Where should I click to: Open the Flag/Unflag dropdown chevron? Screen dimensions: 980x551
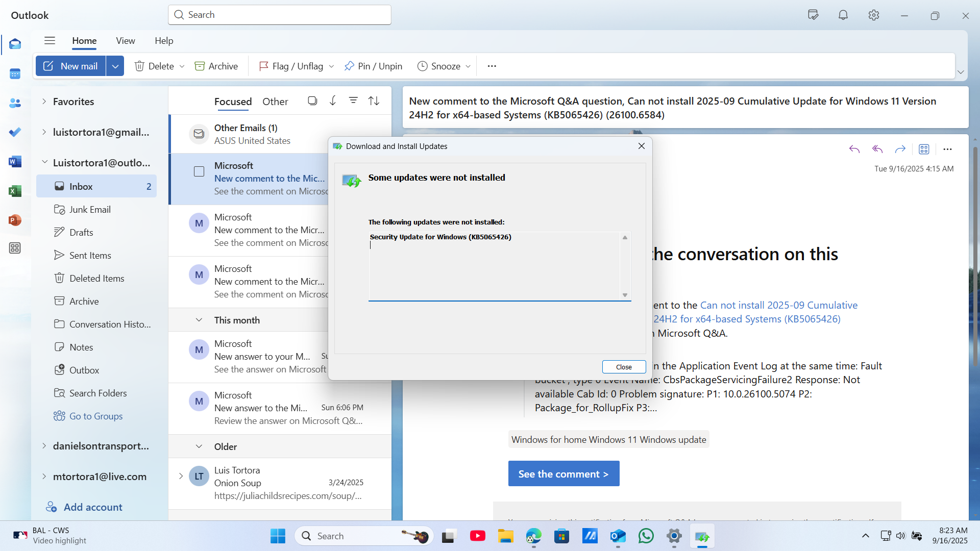[332, 66]
